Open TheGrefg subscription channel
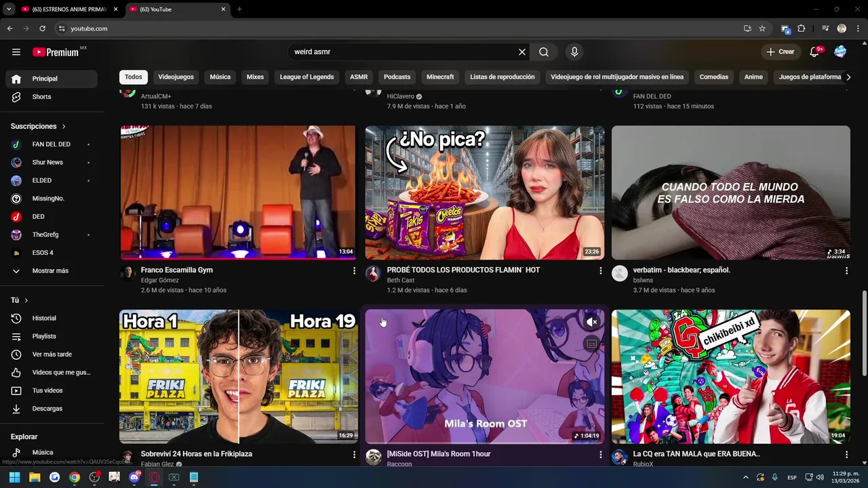 tap(52, 235)
